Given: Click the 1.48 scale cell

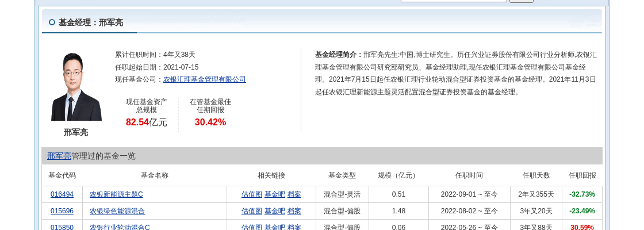Looking at the screenshot, I should pos(398,211).
